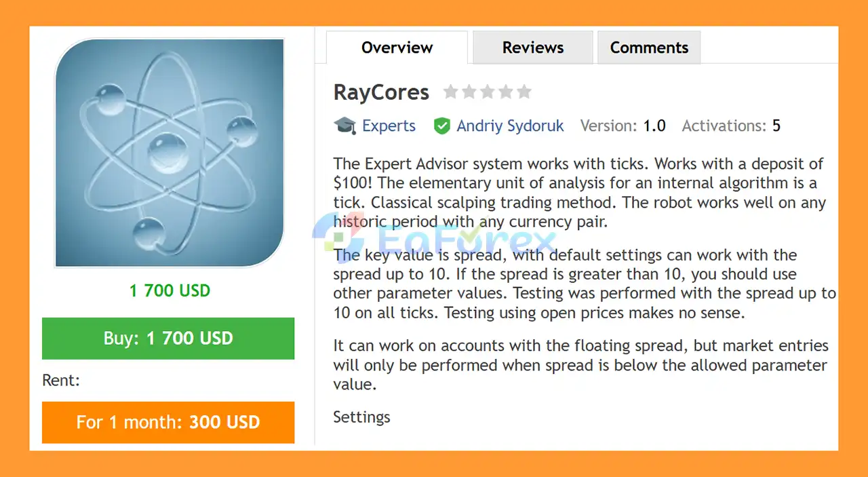The width and height of the screenshot is (868, 477).
Task: Click the 1 700 USD price label
Action: tap(169, 290)
